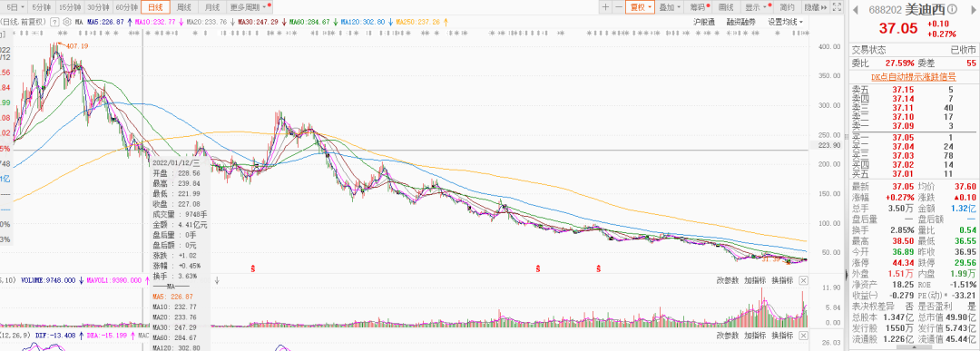Go to previous stock arrow
Screen dimensions: 980x351
click(855, 9)
